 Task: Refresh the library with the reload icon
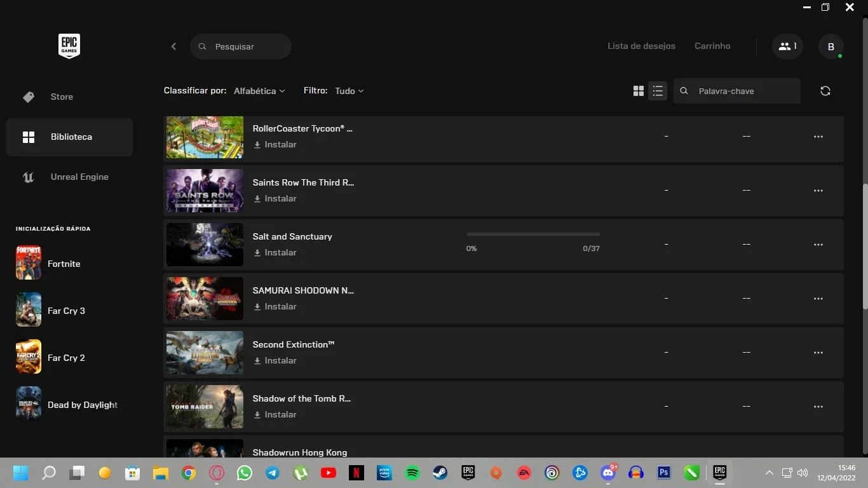coord(825,91)
